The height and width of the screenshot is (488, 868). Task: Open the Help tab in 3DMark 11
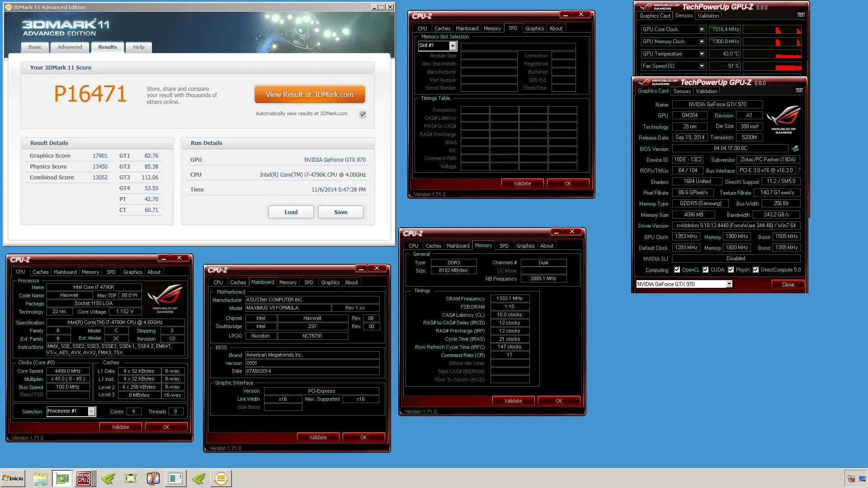pyautogui.click(x=138, y=47)
